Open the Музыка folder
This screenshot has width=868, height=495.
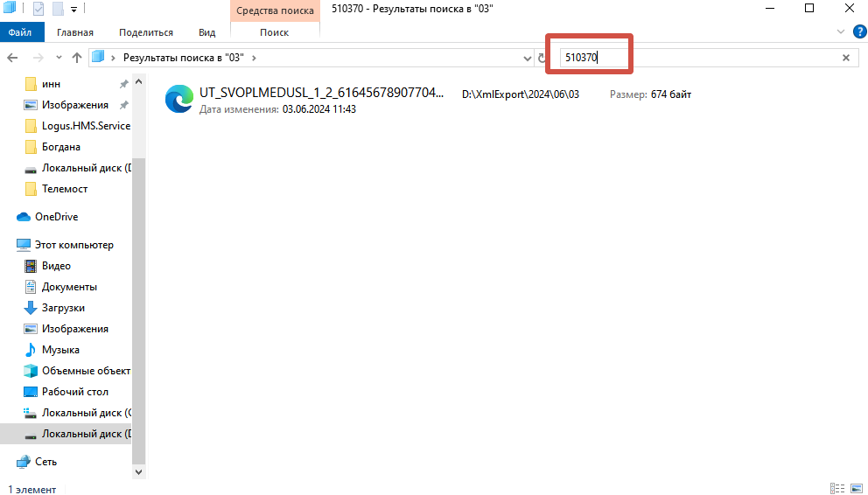[x=60, y=350]
